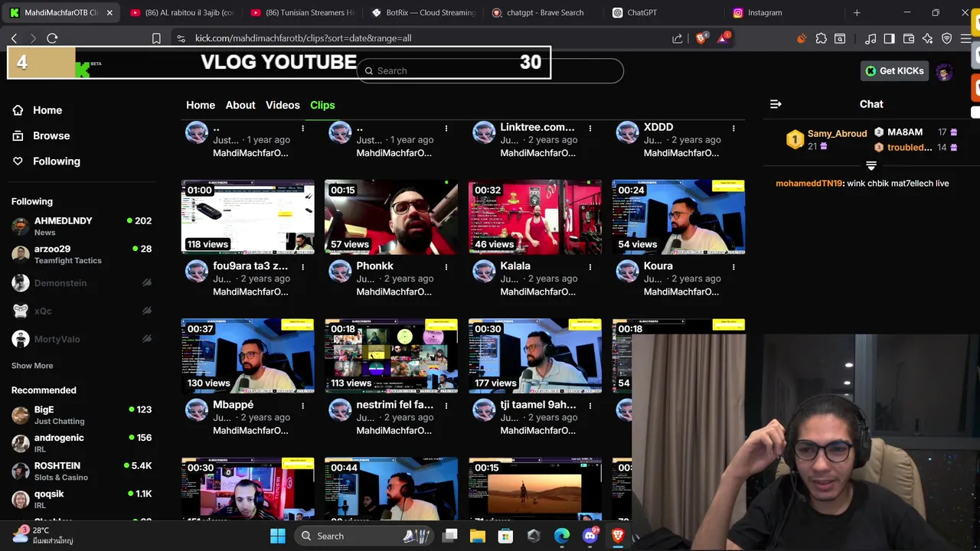
Task: Switch to BotRix Cloud Streaming tab
Action: point(425,12)
